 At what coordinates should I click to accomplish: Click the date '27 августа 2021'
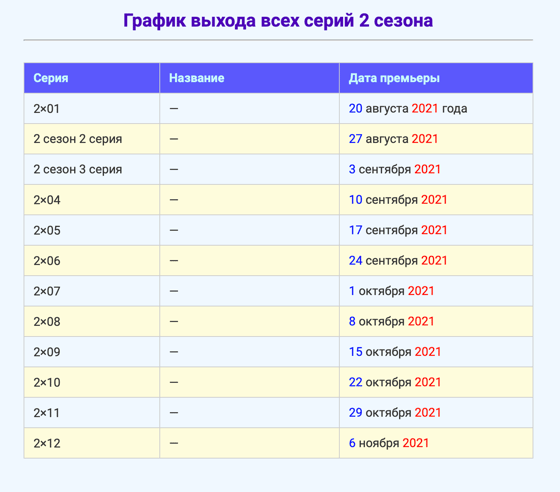(x=393, y=139)
